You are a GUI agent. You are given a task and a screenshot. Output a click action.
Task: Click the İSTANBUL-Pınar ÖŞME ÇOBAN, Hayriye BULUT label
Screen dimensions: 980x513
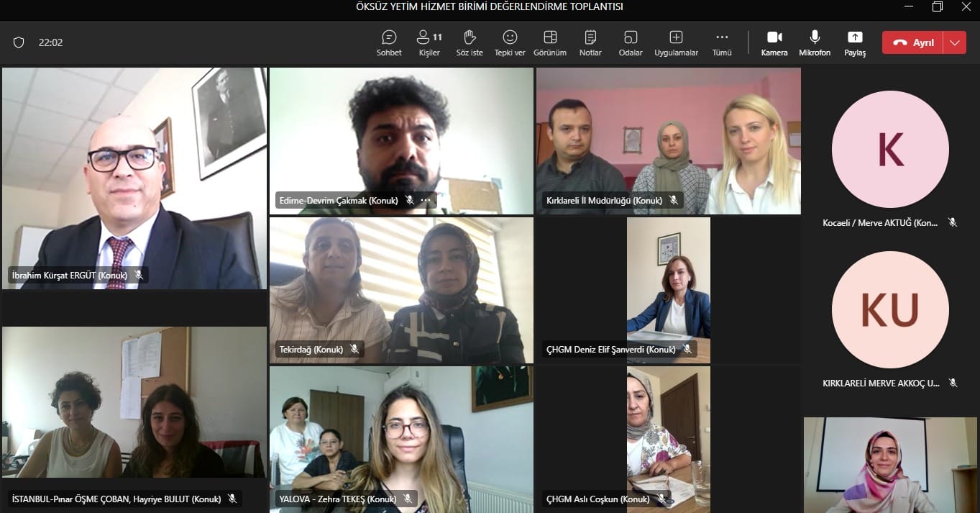[116, 498]
